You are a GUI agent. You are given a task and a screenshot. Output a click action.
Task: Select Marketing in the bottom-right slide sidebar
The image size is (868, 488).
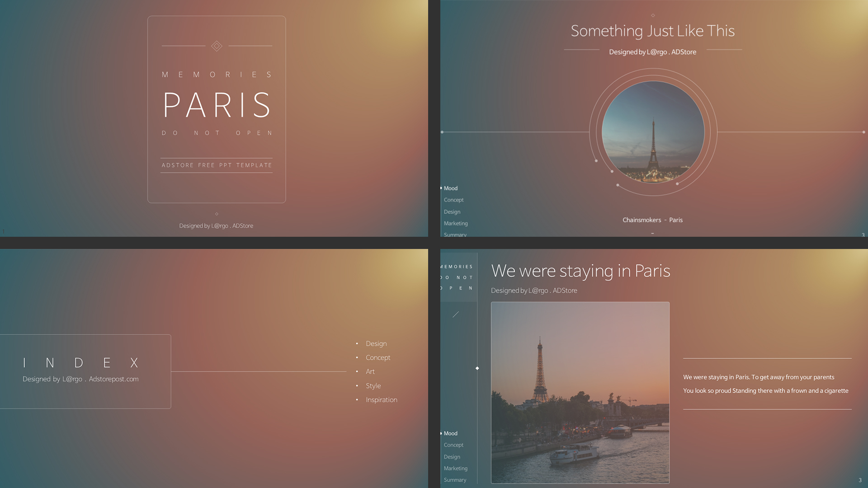(x=455, y=469)
